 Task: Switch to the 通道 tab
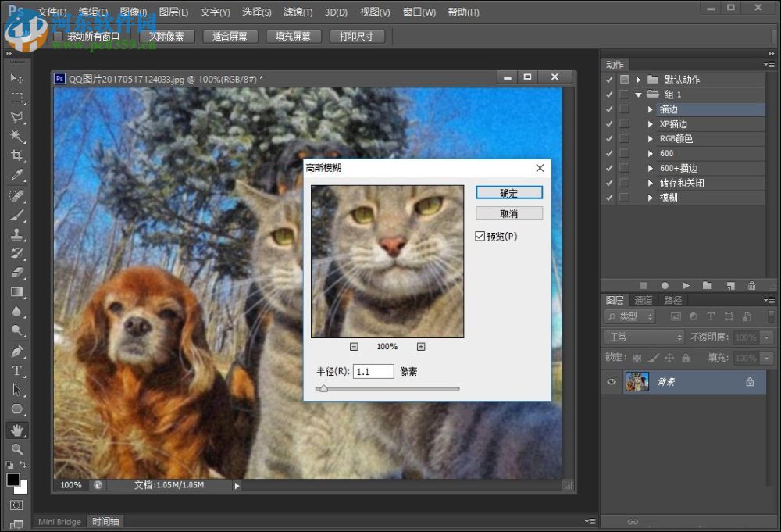[644, 300]
